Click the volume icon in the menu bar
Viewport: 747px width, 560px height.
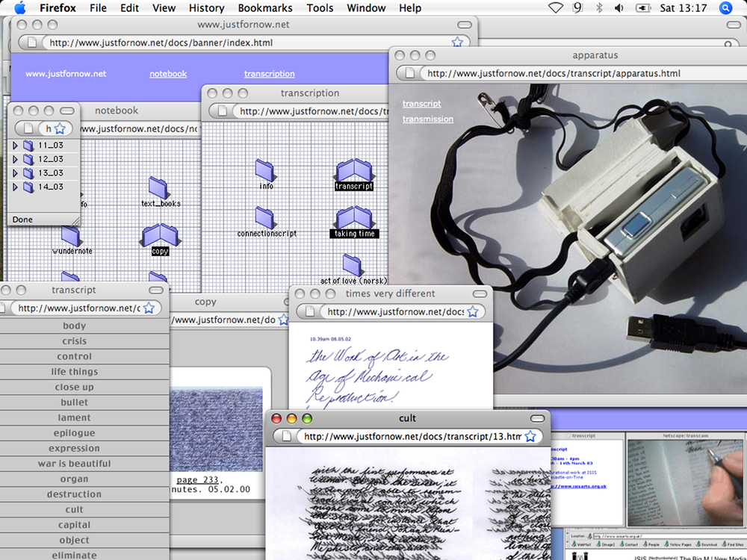[619, 8]
